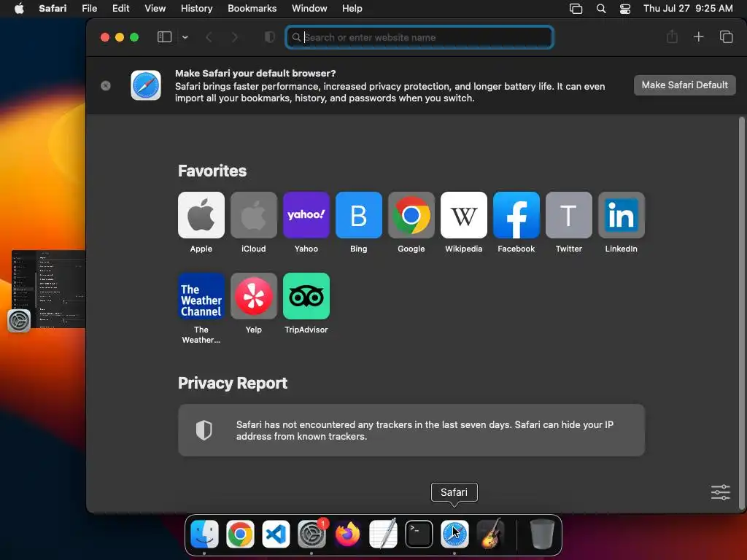The width and height of the screenshot is (747, 560).
Task: Launch Visual Studio Code from the Dock
Action: pyautogui.click(x=276, y=534)
